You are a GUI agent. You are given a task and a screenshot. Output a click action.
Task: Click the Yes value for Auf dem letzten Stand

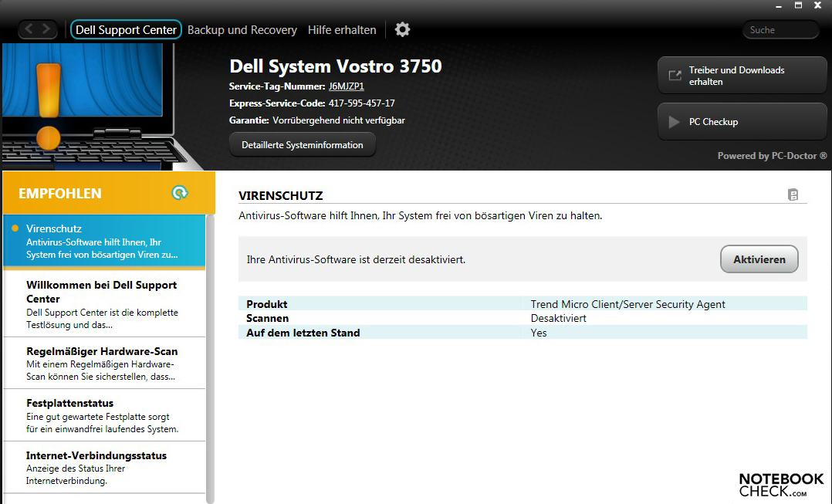tap(539, 333)
